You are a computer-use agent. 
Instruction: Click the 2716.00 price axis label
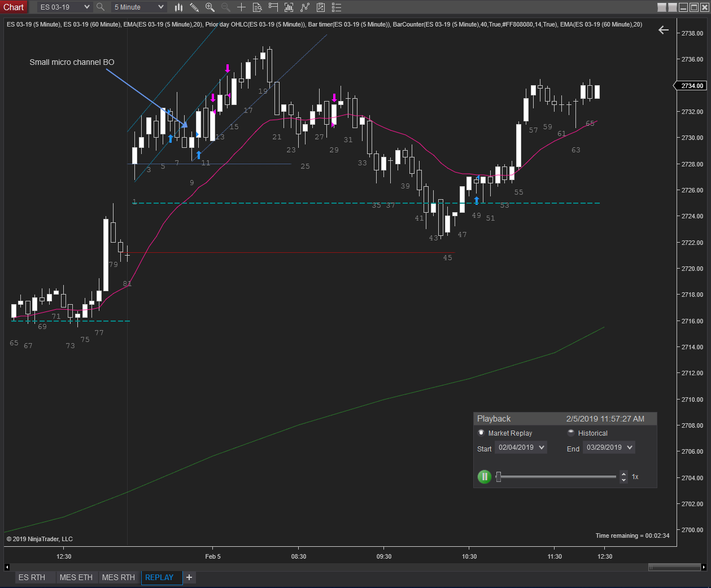(692, 321)
